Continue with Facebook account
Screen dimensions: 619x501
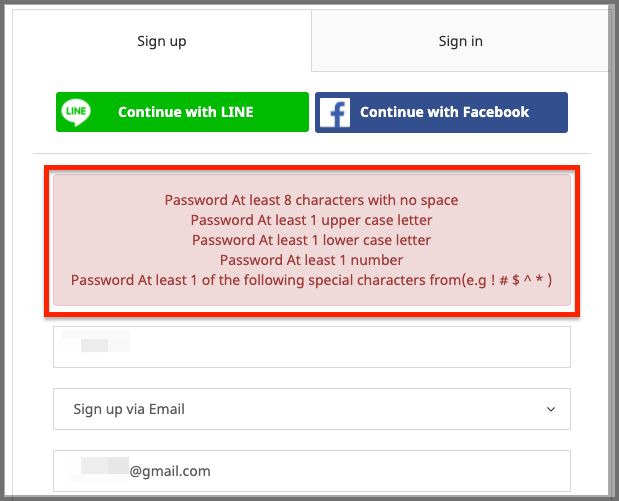point(441,113)
